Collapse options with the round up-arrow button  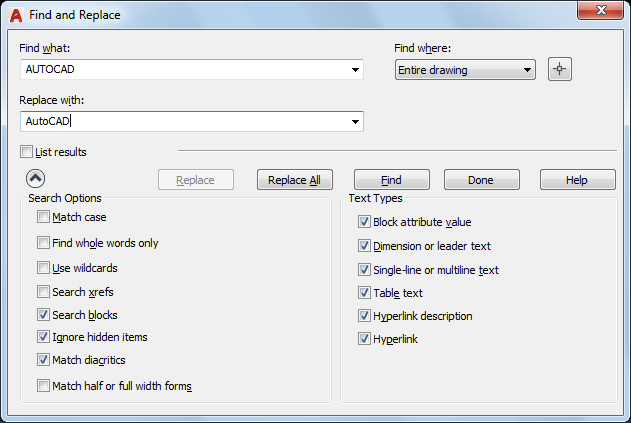35,178
